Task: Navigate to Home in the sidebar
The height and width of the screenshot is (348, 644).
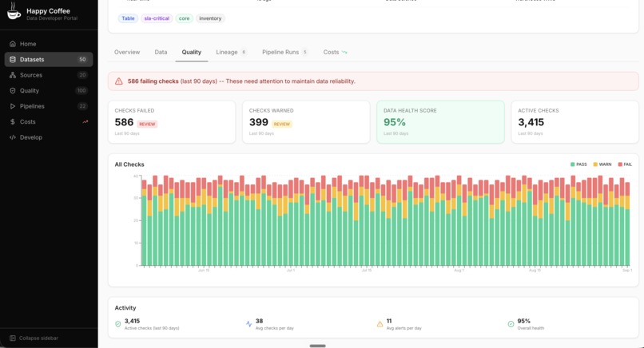Action: [49, 44]
